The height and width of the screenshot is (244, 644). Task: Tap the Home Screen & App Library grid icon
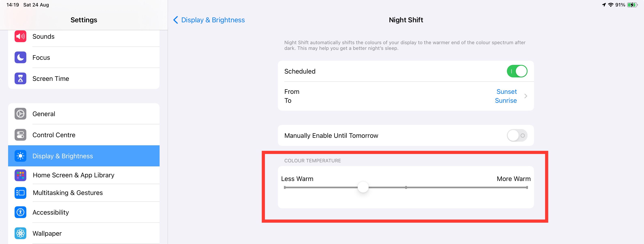(x=20, y=175)
